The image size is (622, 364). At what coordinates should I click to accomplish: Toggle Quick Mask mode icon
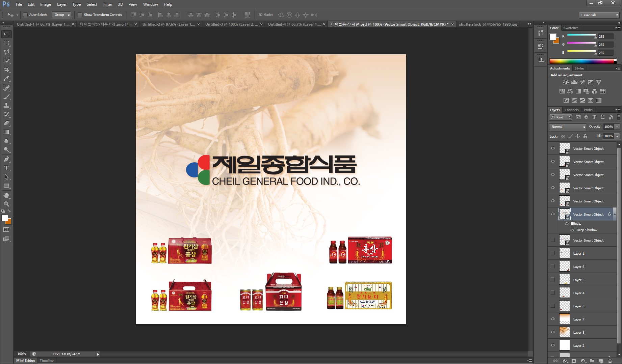click(6, 230)
